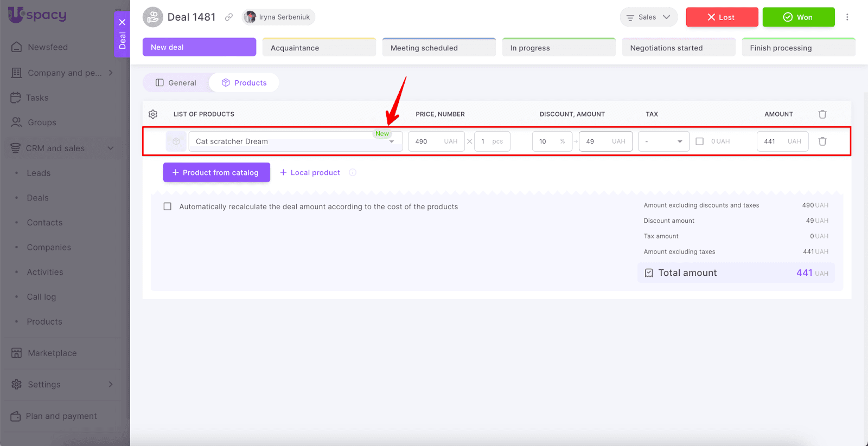Click the header trash icon in products table
Viewport: 868px width, 446px height.
822,114
